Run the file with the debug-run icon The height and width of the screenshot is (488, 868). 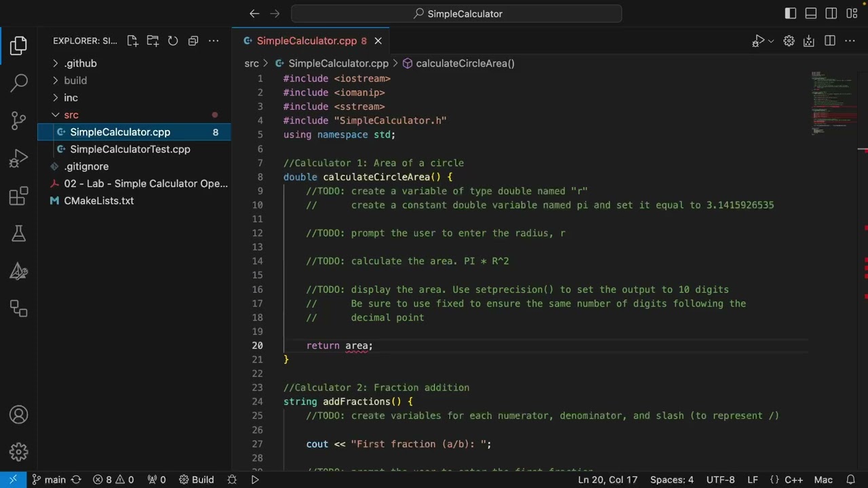coord(759,41)
